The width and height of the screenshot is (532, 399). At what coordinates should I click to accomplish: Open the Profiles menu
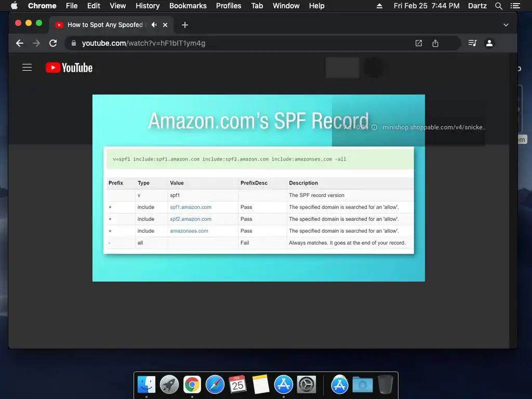click(x=229, y=6)
